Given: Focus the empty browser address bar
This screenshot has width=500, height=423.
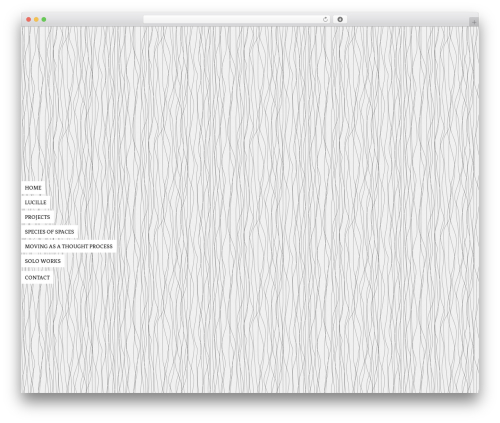Looking at the screenshot, I should [233, 20].
